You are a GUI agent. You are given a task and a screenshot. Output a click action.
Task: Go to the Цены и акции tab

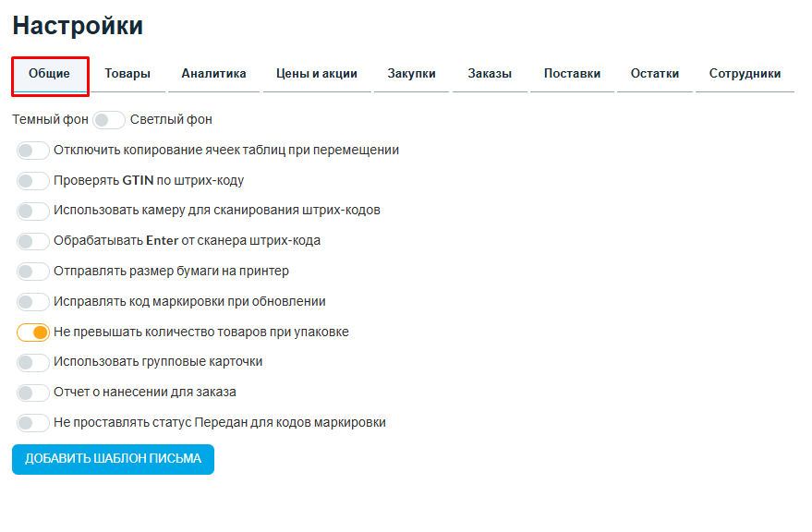pos(317,74)
